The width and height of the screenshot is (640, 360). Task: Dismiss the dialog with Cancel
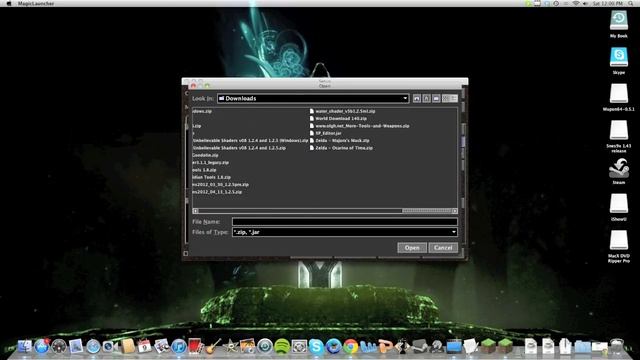click(x=443, y=248)
